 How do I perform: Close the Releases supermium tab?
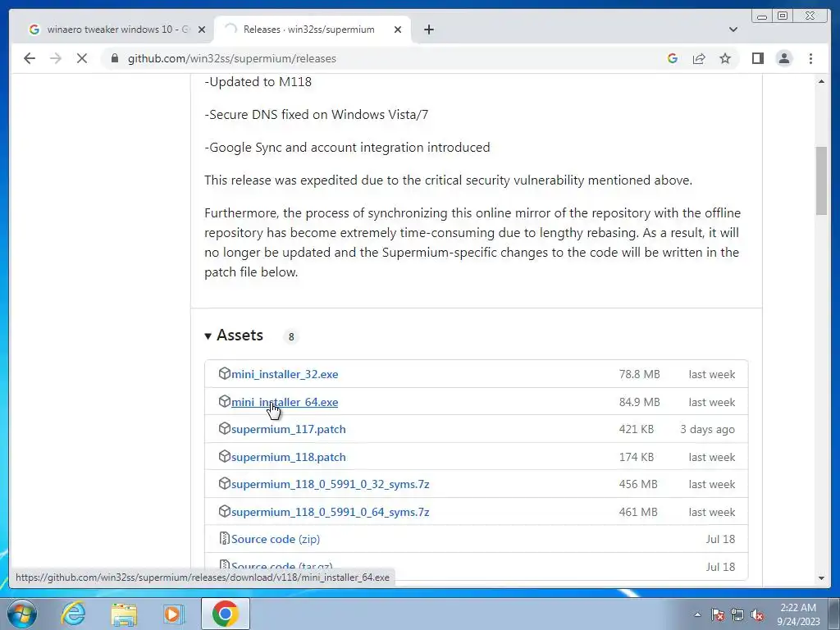[398, 30]
